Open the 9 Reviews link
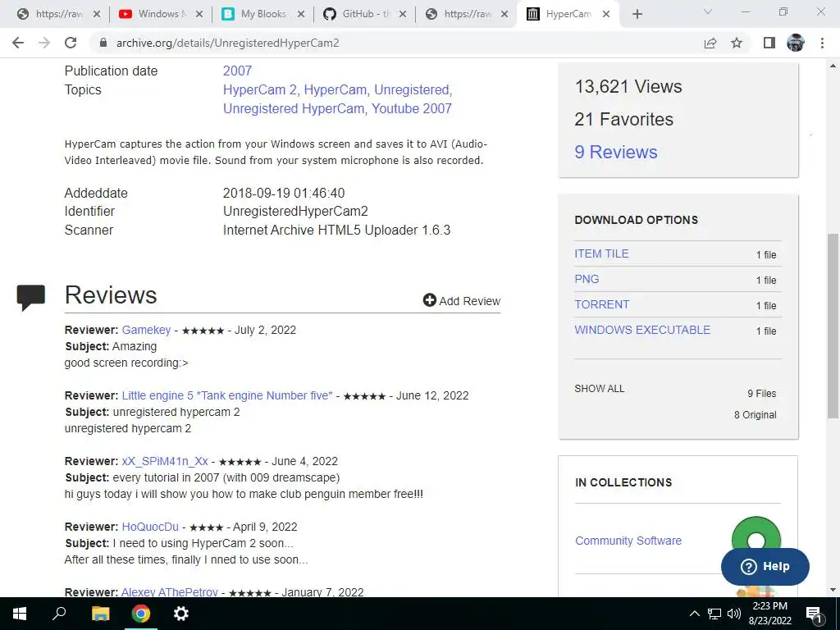This screenshot has height=630, width=840. [615, 152]
